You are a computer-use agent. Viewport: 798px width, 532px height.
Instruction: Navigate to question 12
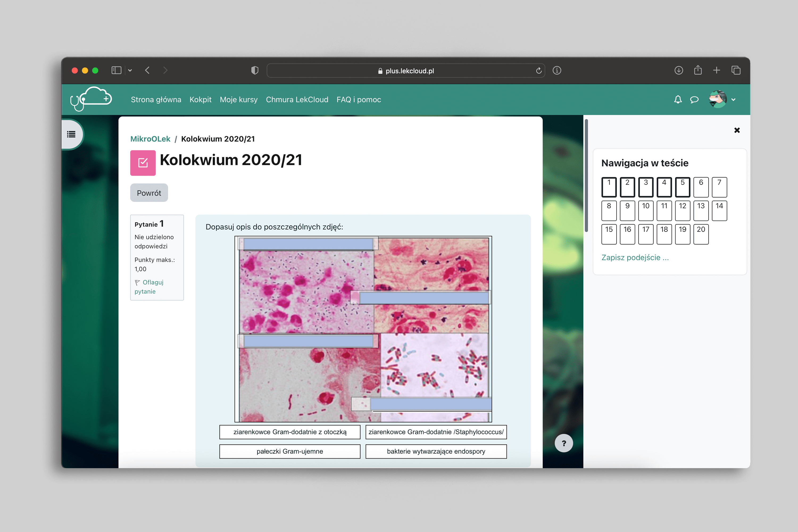pos(683,211)
